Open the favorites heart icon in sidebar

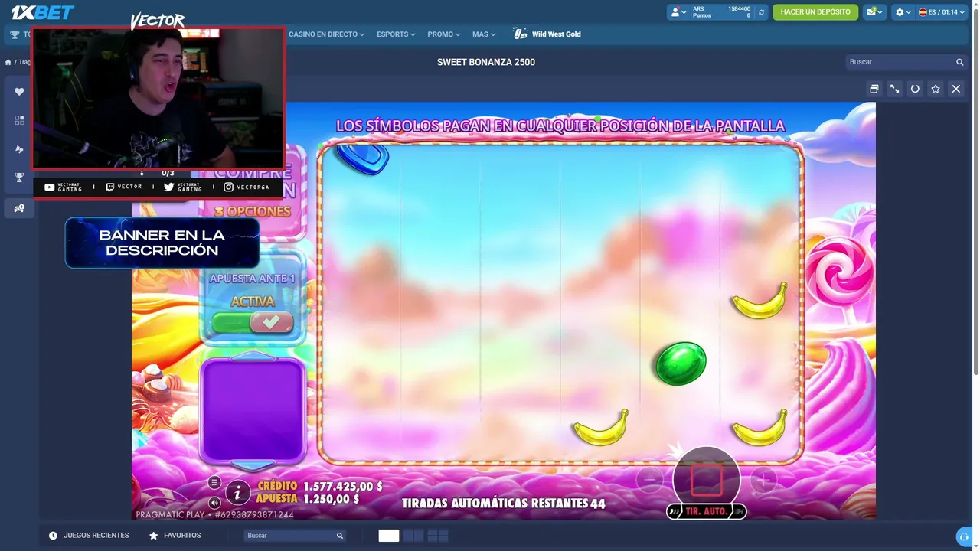pos(19,91)
